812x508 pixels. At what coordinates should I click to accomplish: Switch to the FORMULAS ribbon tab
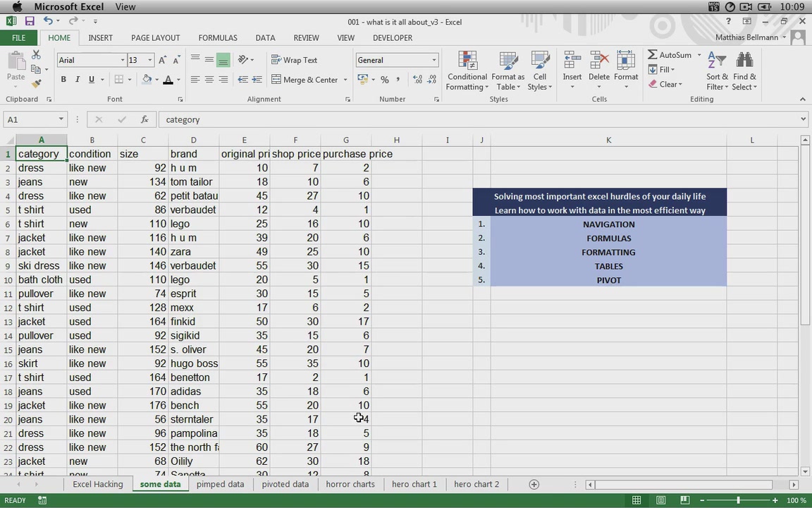click(x=218, y=38)
